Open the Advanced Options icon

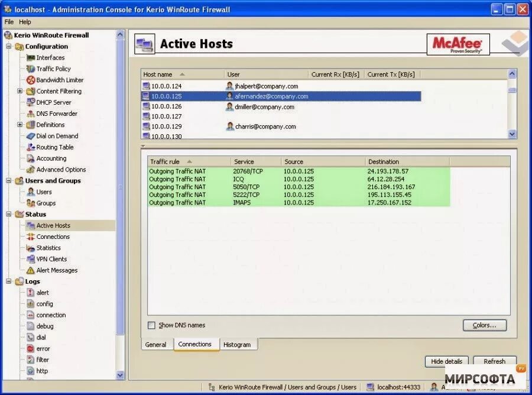(x=31, y=170)
